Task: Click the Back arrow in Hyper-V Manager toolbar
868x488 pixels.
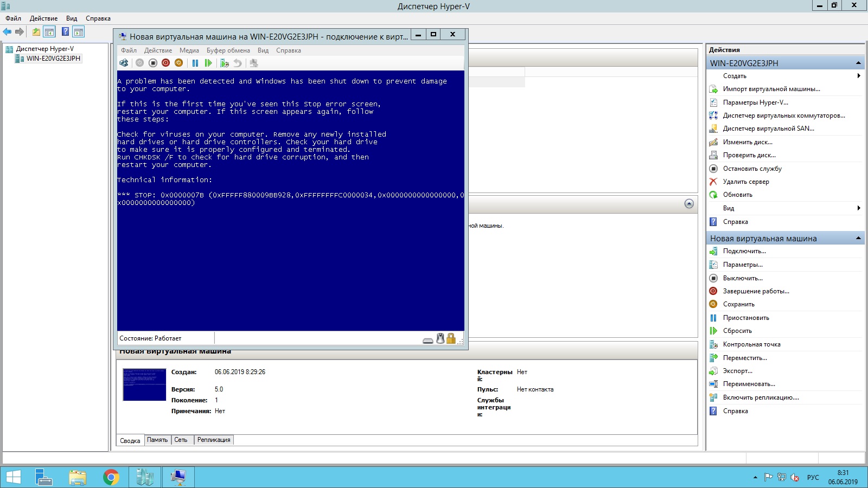Action: (x=8, y=32)
